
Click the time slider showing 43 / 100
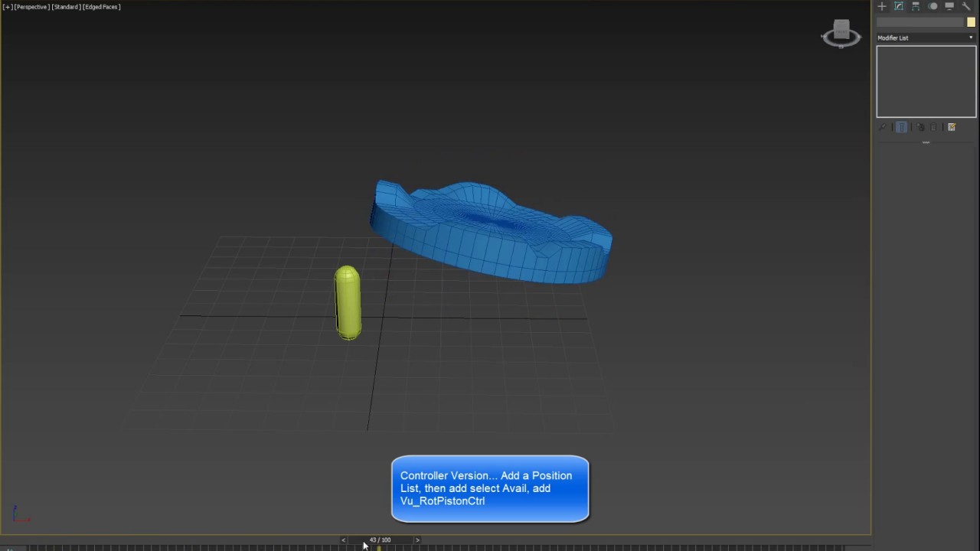(x=380, y=540)
